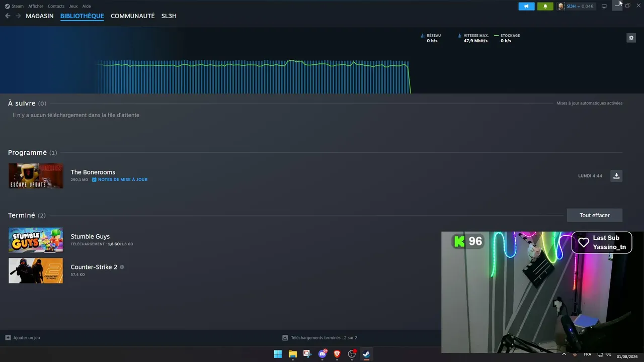This screenshot has width=644, height=362.
Task: Click the Steam icon on the taskbar
Action: (x=366, y=354)
